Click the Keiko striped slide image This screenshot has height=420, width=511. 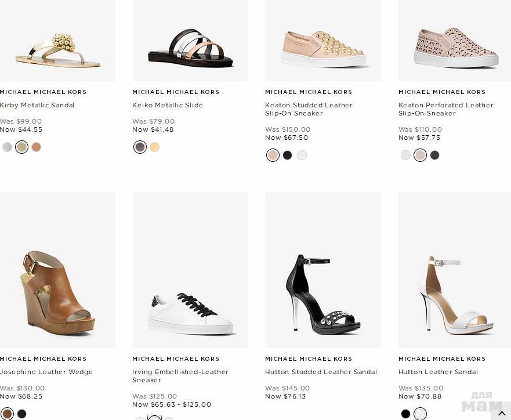point(190,48)
